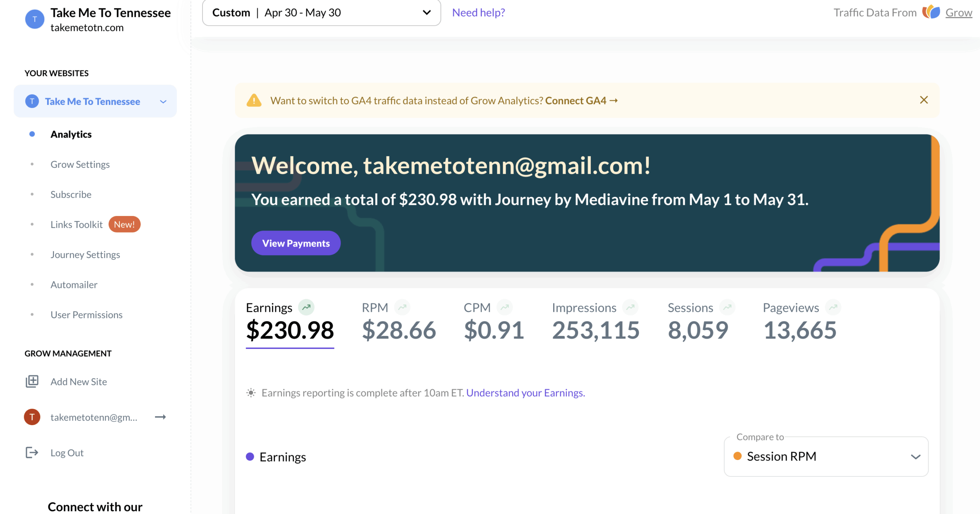Open the Compare to Session RPM dropdown

click(x=826, y=457)
